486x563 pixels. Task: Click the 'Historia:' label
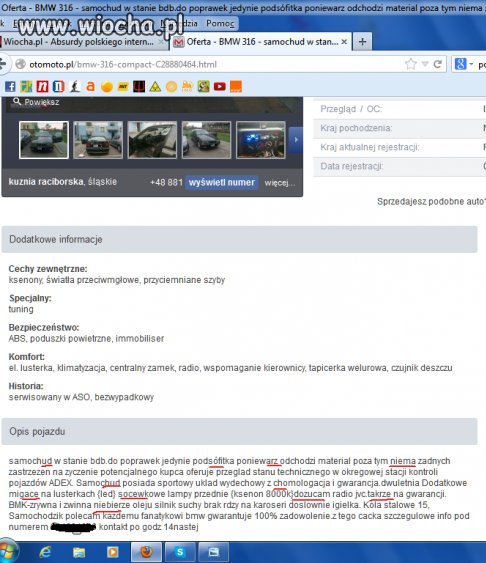(26, 386)
